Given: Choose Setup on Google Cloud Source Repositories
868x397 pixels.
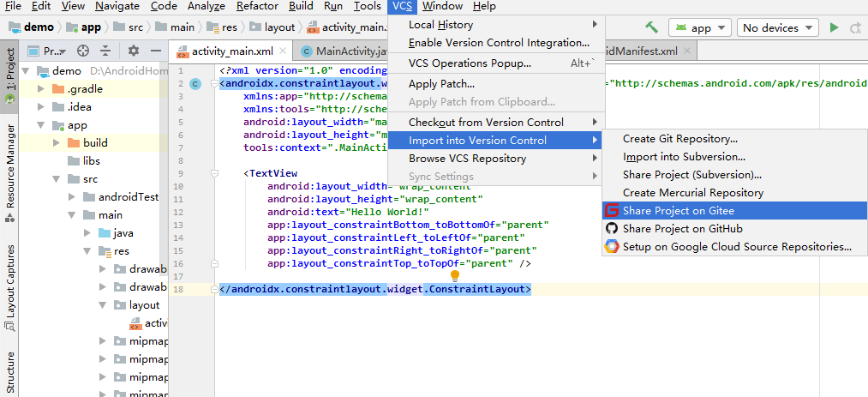Looking at the screenshot, I should coord(734,247).
